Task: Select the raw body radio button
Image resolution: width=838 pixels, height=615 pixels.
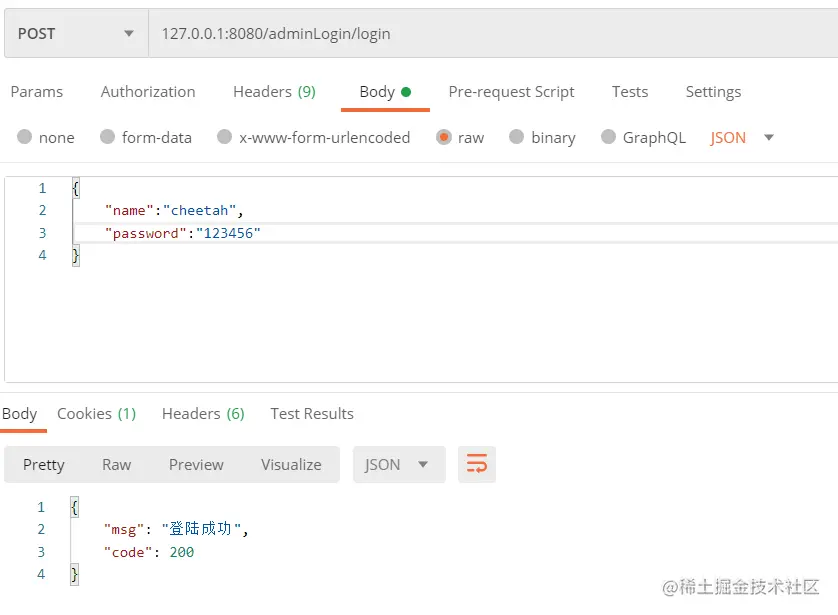Action: tap(444, 137)
